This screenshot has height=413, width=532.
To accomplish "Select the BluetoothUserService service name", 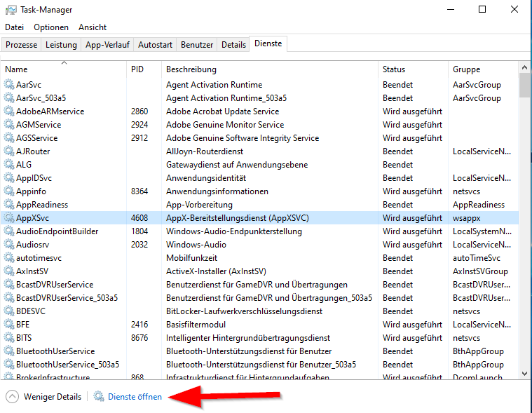I will click(x=55, y=351).
